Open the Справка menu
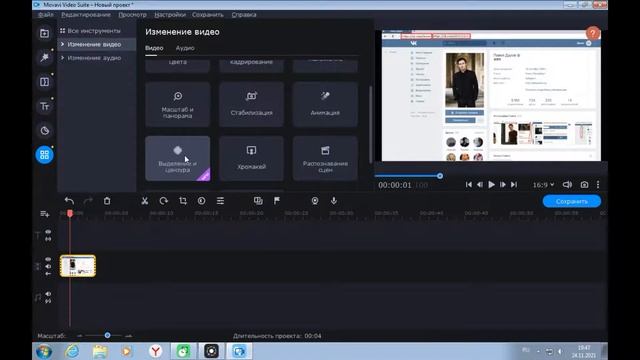This screenshot has width=640, height=360. (244, 15)
